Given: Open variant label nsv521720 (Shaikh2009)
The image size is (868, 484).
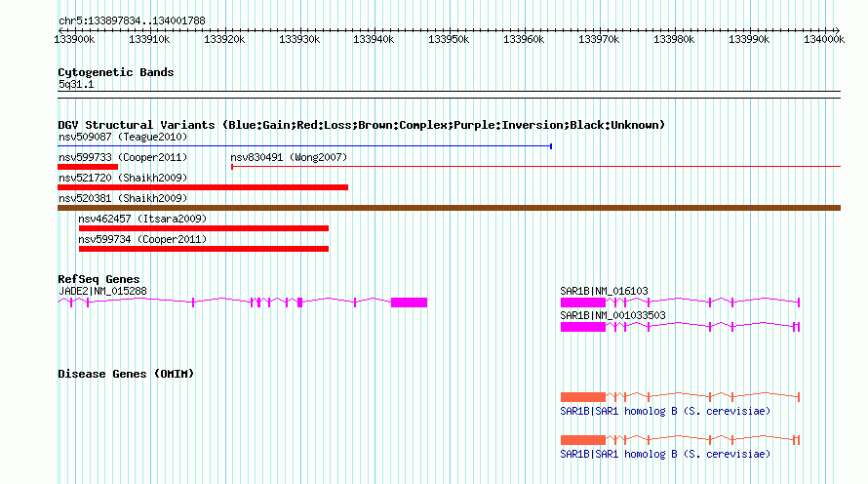Looking at the screenshot, I should coord(123,178).
